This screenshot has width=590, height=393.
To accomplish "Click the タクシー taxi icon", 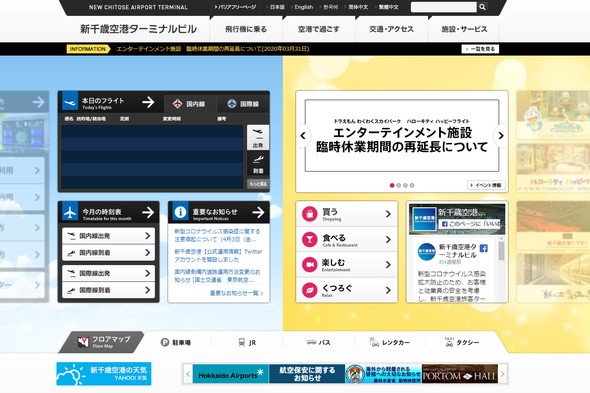I will (x=449, y=342).
